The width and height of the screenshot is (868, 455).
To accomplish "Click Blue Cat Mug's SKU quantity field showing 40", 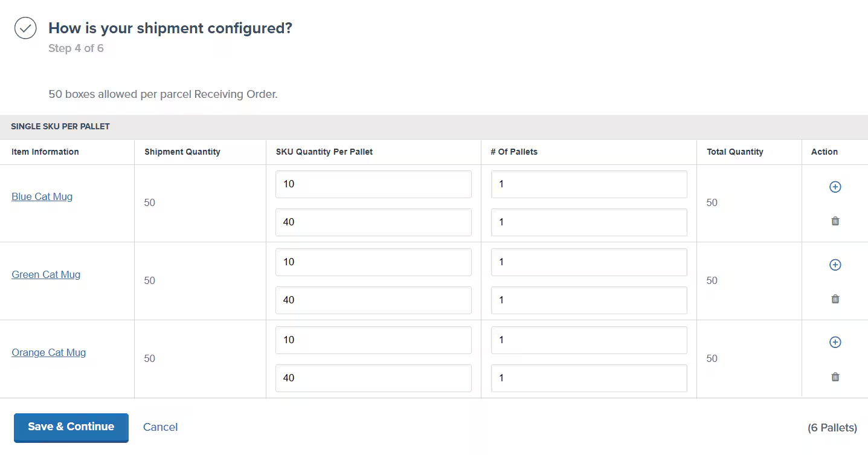I will tap(373, 222).
